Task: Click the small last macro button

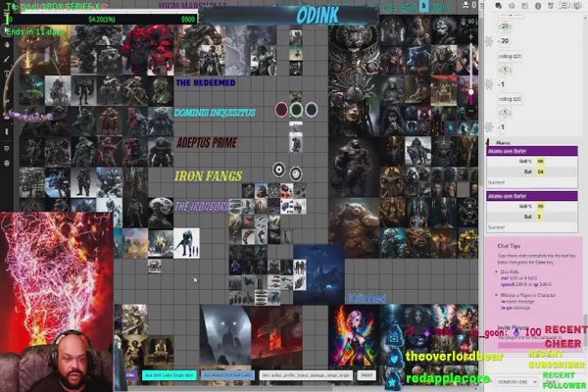Action: click(367, 375)
